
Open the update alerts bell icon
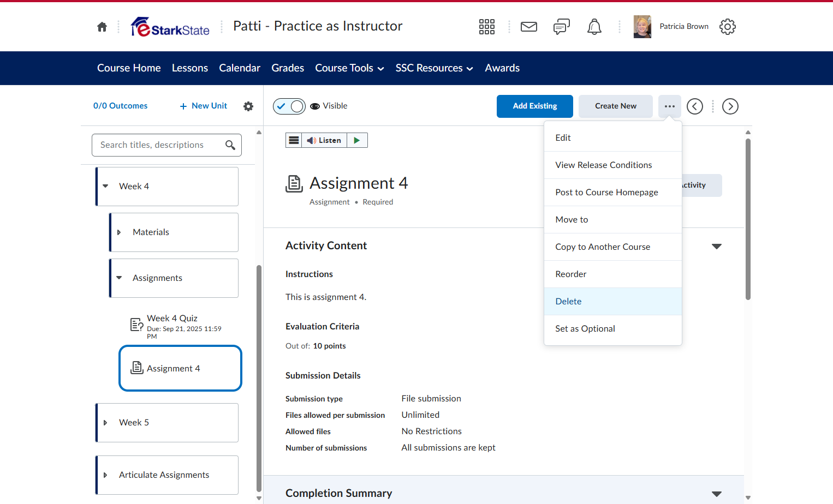(x=594, y=27)
